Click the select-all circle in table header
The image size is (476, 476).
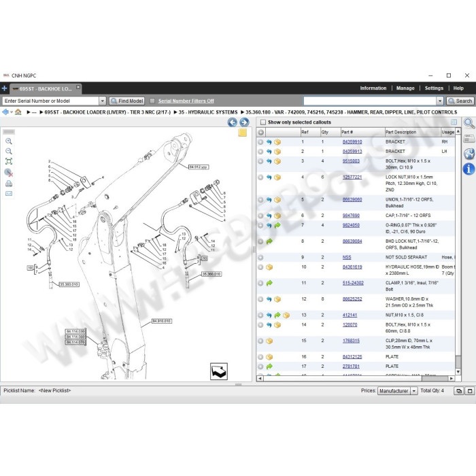pyautogui.click(x=260, y=132)
